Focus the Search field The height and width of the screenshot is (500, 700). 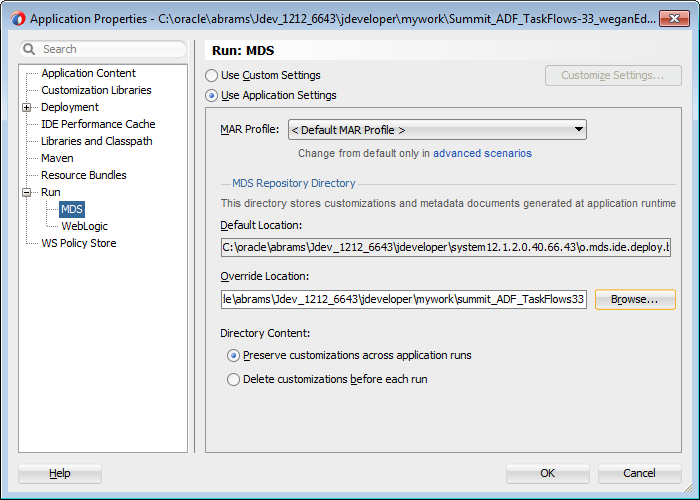pos(103,49)
